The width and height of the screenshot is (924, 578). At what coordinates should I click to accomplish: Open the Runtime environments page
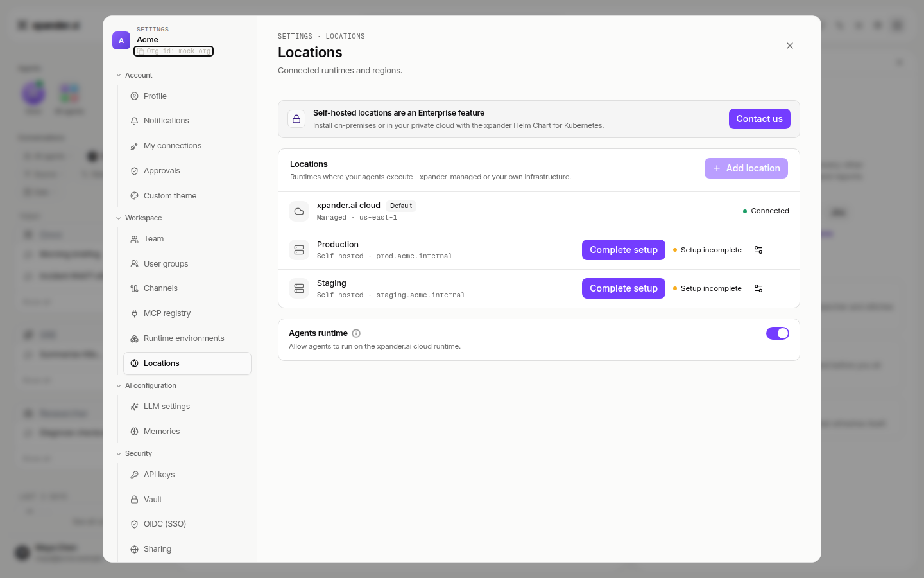coord(187,338)
